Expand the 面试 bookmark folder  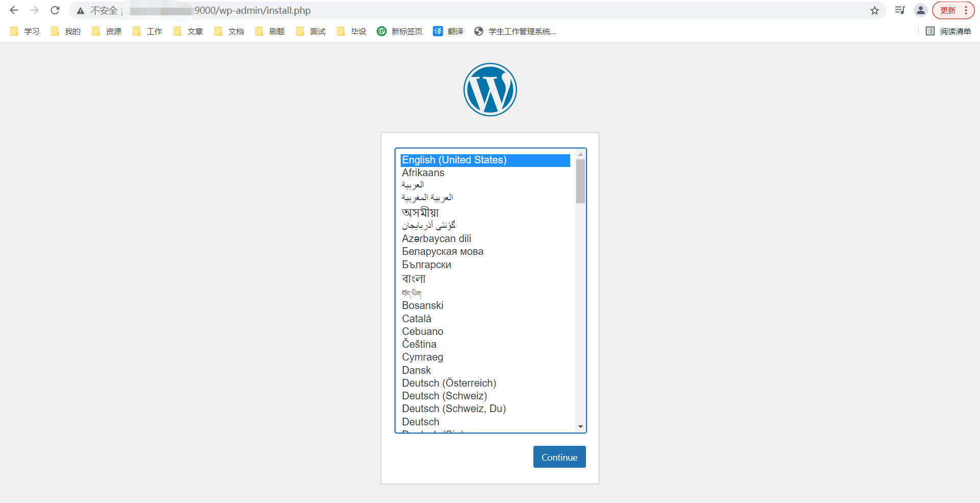[311, 31]
